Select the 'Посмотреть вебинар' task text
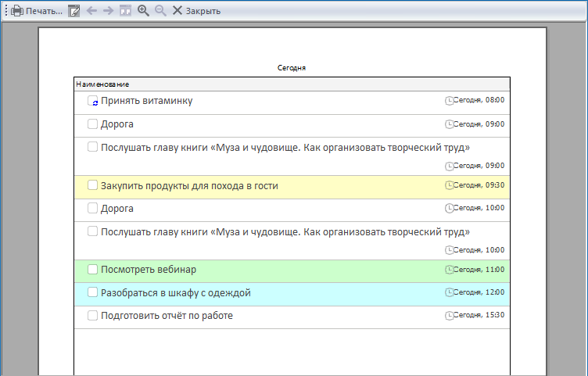The height and width of the screenshot is (376, 588). [x=149, y=270]
